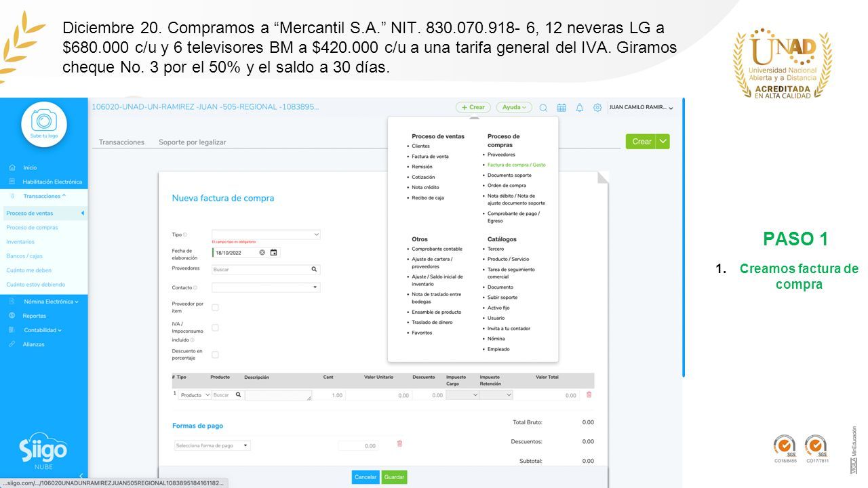Select Producto / Servicio in Catálogos
The height and width of the screenshot is (488, 868).
pyautogui.click(x=508, y=259)
